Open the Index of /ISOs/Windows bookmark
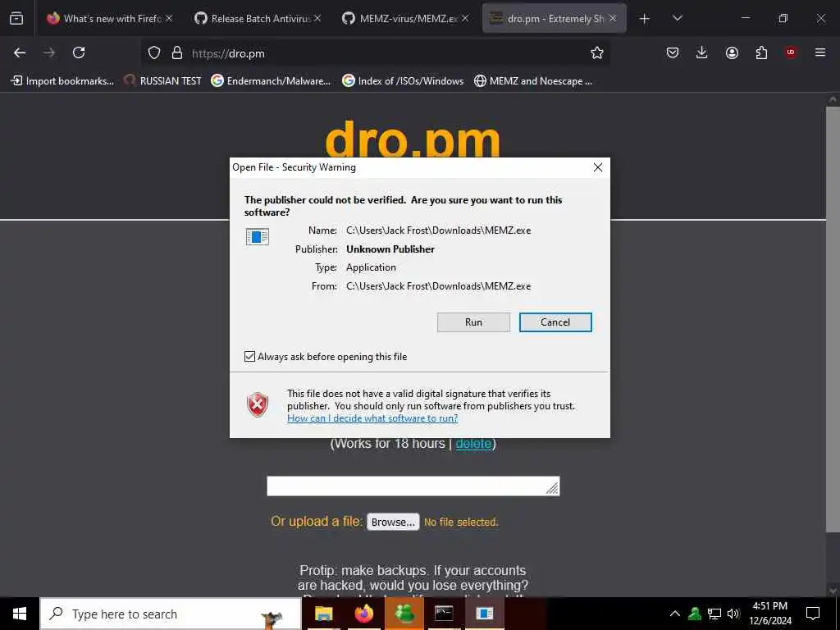The image size is (840, 630). click(x=403, y=81)
